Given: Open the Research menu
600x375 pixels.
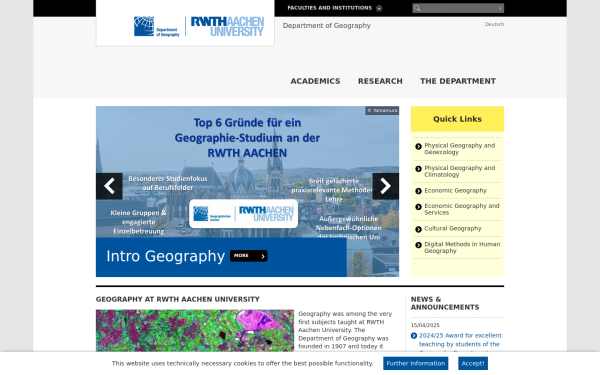Looking at the screenshot, I should click(380, 81).
